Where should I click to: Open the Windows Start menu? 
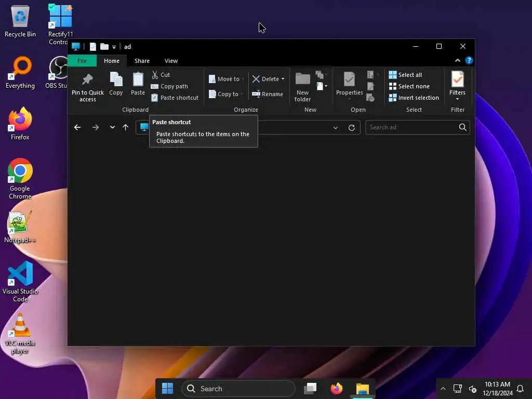pos(167,389)
